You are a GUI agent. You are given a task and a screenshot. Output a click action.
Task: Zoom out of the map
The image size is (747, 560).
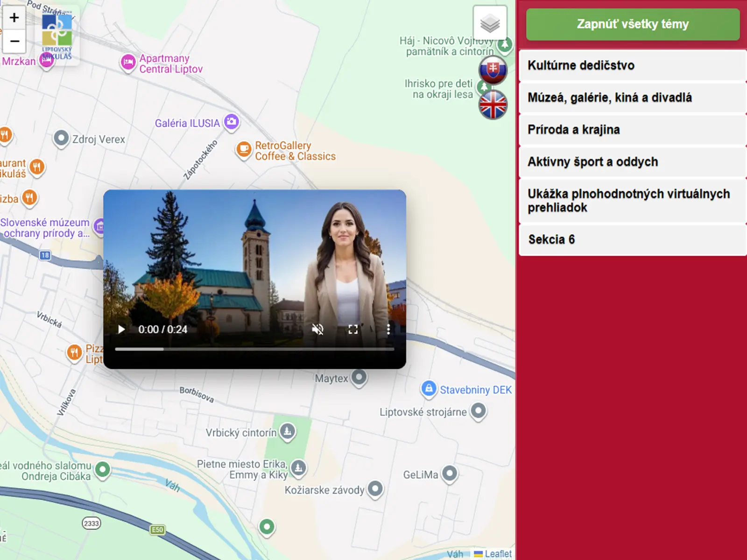(14, 42)
